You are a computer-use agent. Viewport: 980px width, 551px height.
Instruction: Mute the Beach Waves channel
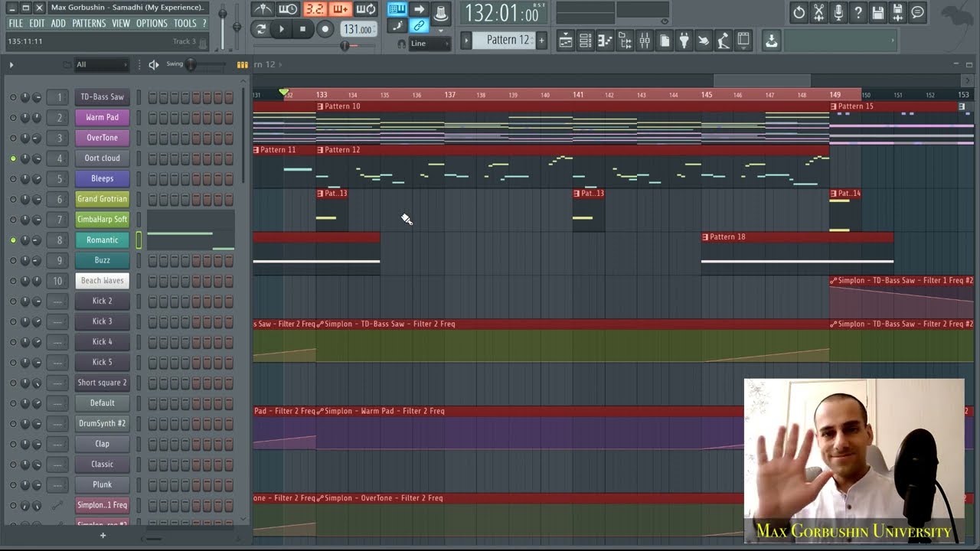pyautogui.click(x=13, y=281)
